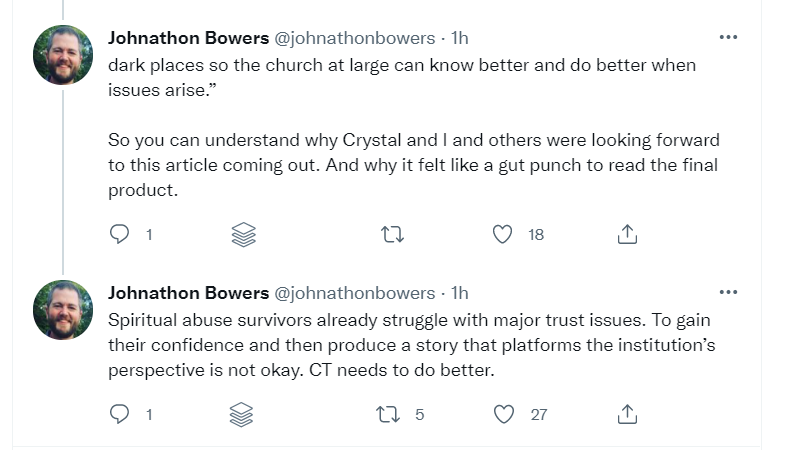Open first tweet's 1h timestamp
The image size is (788, 450).
[x=460, y=39]
